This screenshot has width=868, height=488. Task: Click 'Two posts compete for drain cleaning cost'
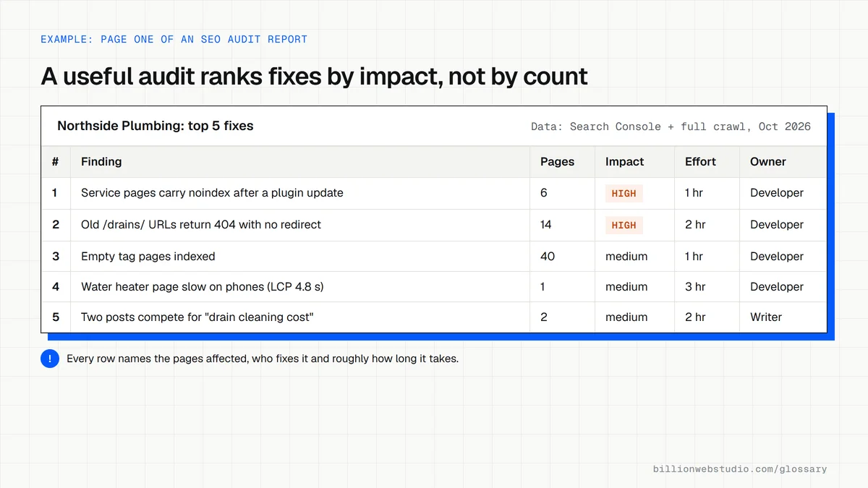197,317
